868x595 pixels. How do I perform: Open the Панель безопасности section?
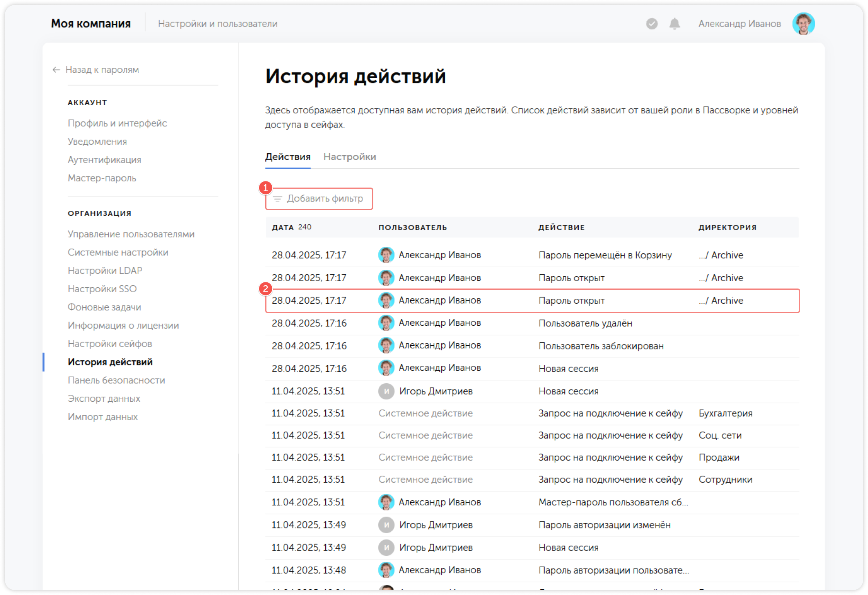(x=116, y=380)
